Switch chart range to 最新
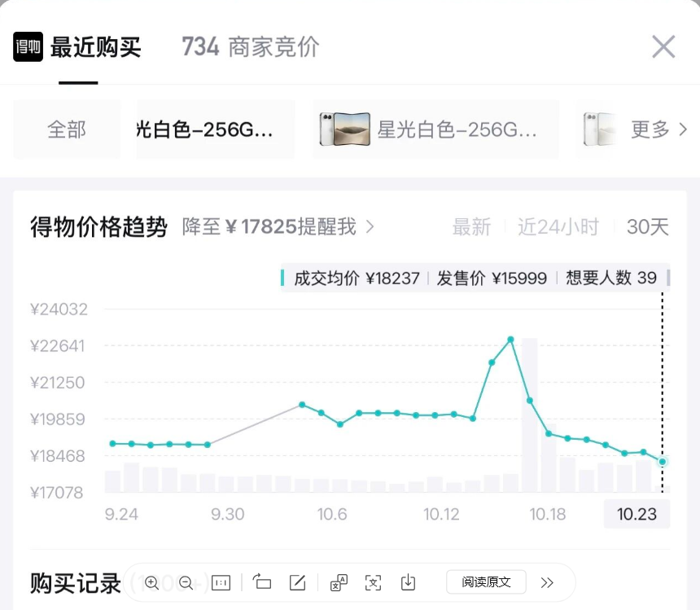700x610 pixels. (471, 227)
